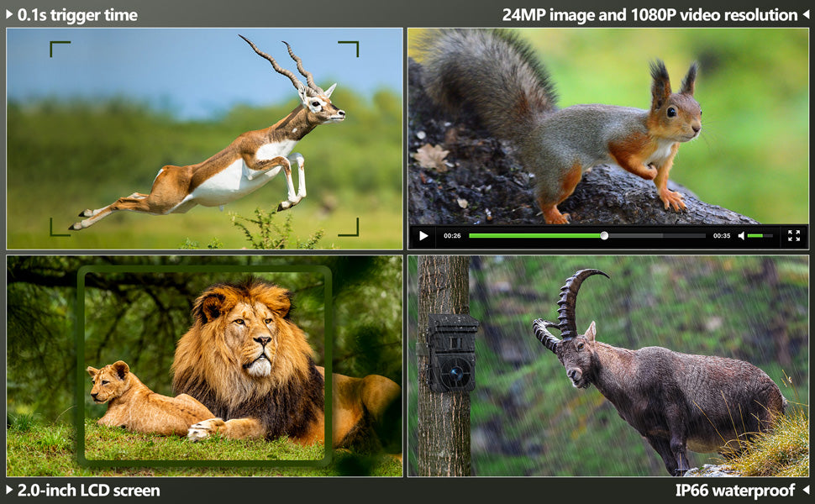Click the 24MP image and 1080P text
Viewport: 815px width, 504px height.
pyautogui.click(x=649, y=15)
